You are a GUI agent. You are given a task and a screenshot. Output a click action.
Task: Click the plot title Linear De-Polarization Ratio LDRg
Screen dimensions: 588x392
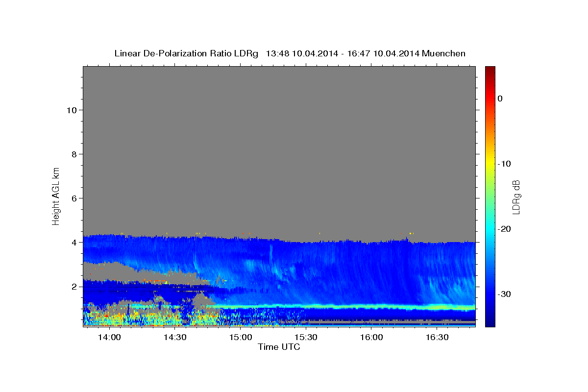(290, 53)
